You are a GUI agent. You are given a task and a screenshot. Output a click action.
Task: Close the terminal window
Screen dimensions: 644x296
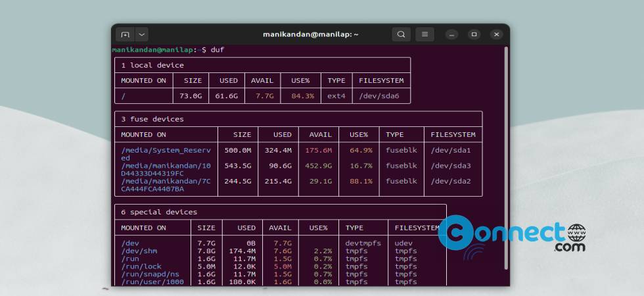497,34
